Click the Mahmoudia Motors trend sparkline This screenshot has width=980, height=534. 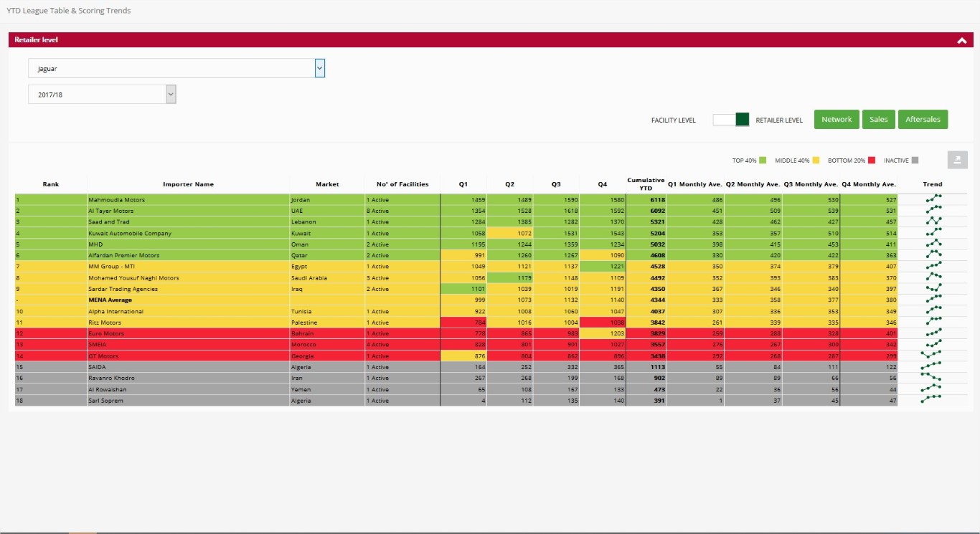pyautogui.click(x=933, y=200)
